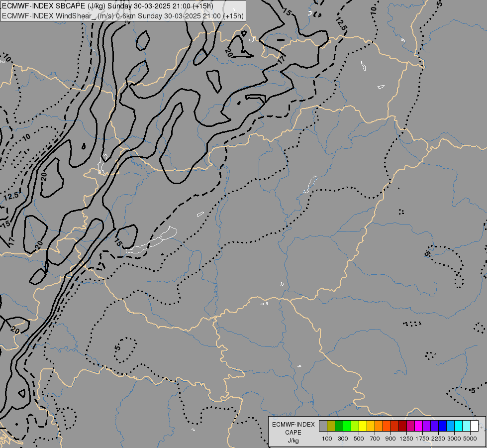Click the 'CAPE' legend label
This screenshot has width=487, height=448.
[293, 433]
